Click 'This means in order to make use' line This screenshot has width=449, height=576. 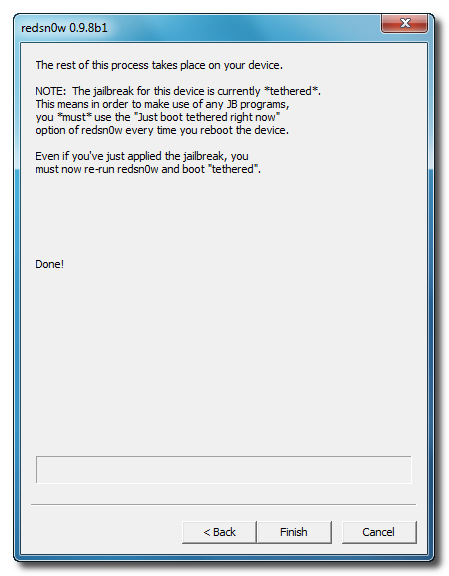click(x=162, y=104)
